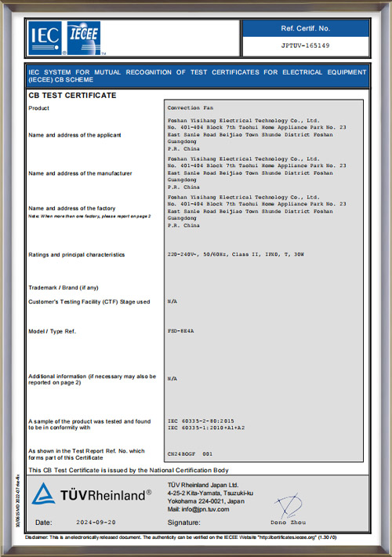This screenshot has width=392, height=557.
Task: Click the TÜV Rheinland triangle logo
Action: tap(43, 493)
